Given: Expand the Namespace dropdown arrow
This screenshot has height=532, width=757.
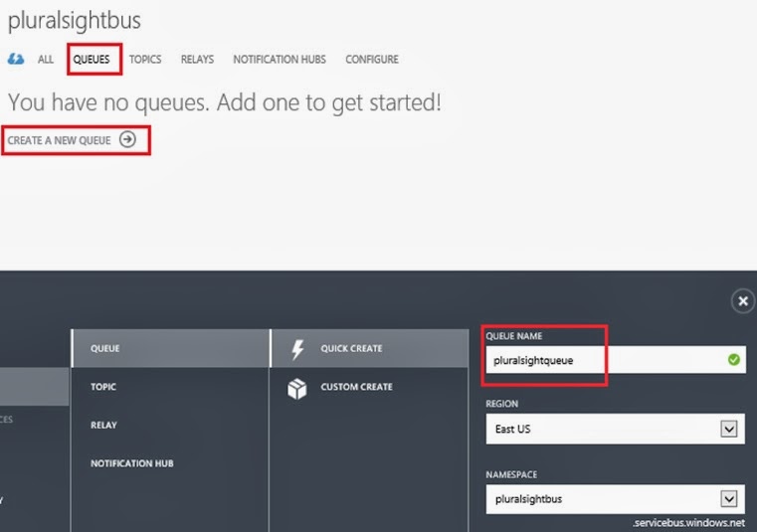Looking at the screenshot, I should (729, 499).
